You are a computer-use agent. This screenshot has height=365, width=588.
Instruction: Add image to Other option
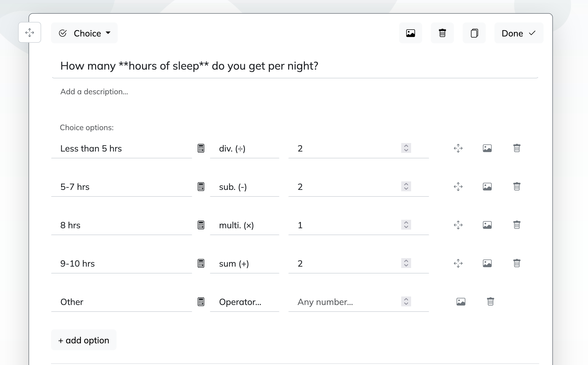click(x=461, y=302)
